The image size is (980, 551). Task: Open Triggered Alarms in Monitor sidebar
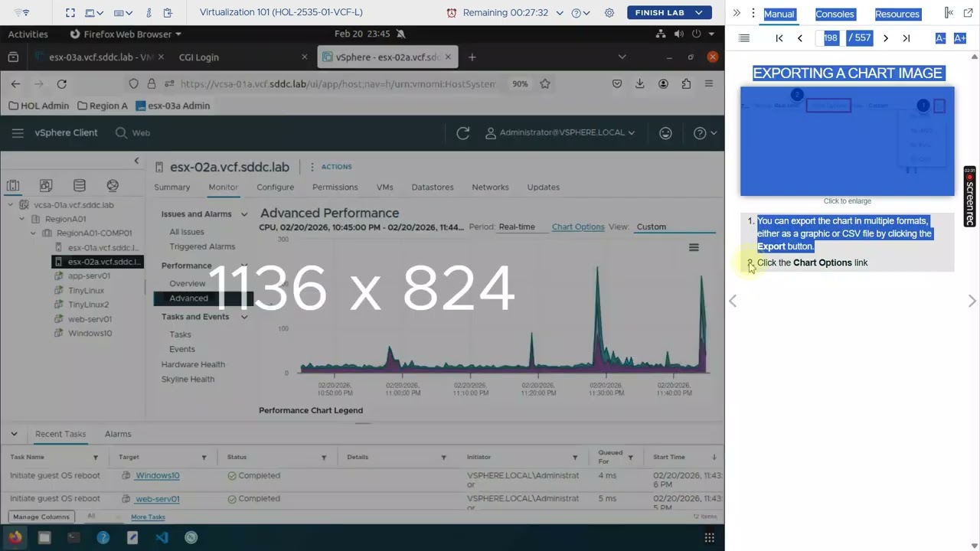(x=202, y=247)
